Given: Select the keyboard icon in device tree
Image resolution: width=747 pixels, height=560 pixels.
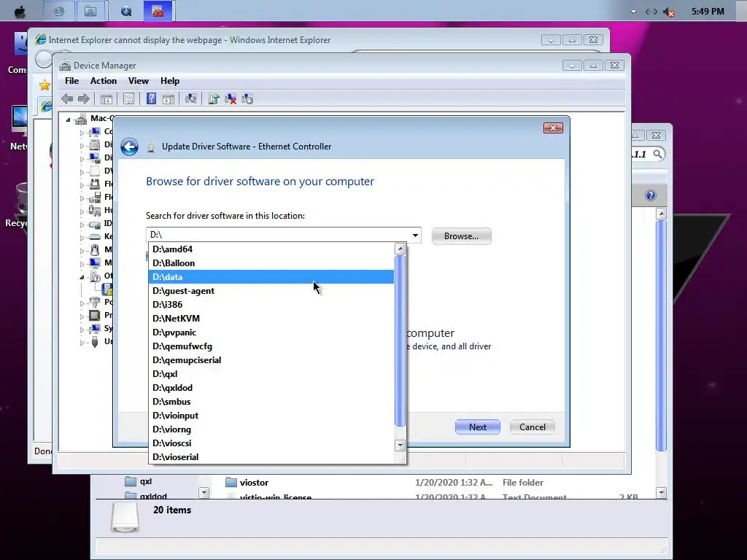Looking at the screenshot, I should pyautogui.click(x=95, y=237).
